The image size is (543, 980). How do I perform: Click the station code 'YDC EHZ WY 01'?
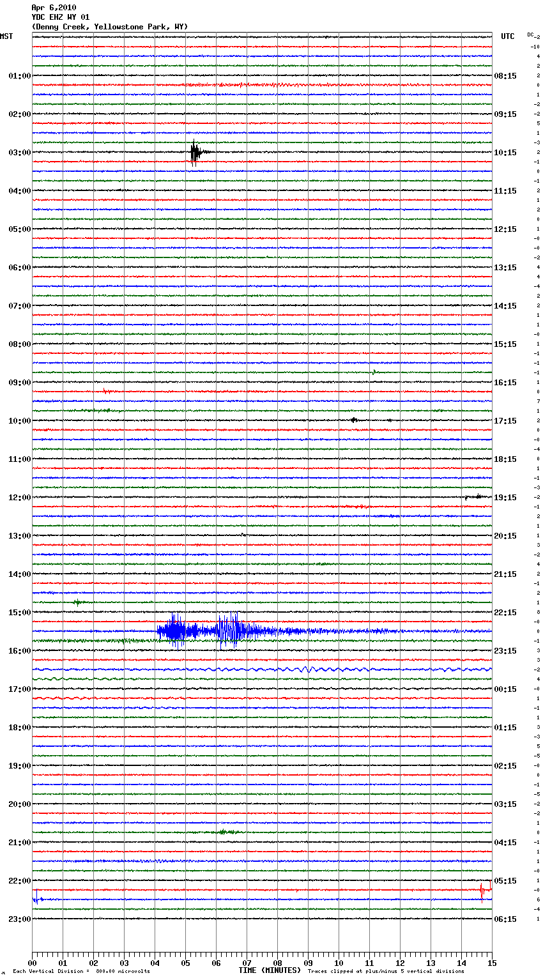[61, 17]
